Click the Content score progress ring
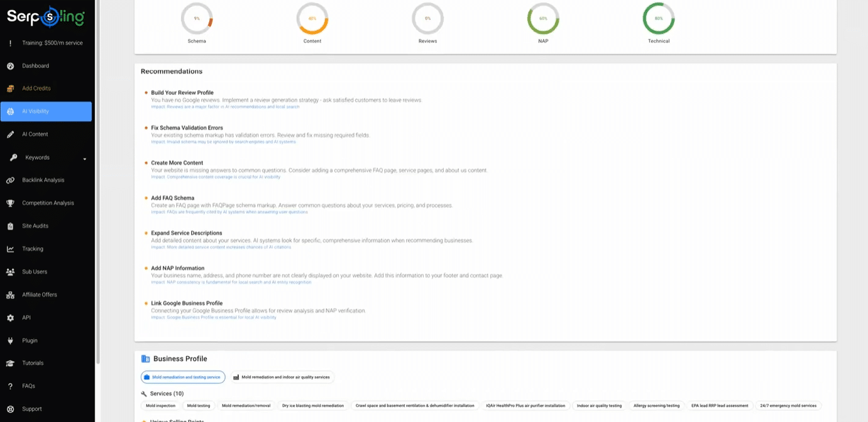Screen dimensions: 868x422 point(312,19)
